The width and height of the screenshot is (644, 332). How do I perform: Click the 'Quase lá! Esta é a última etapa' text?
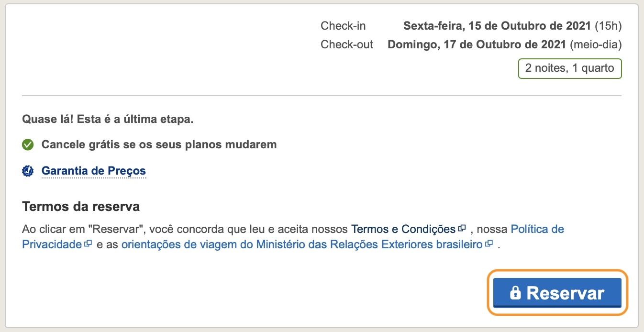coord(108,119)
